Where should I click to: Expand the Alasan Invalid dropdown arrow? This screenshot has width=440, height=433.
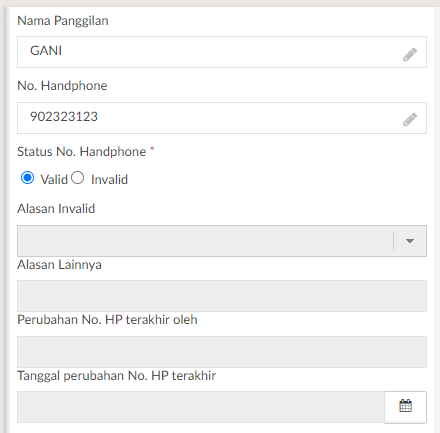pyautogui.click(x=410, y=241)
